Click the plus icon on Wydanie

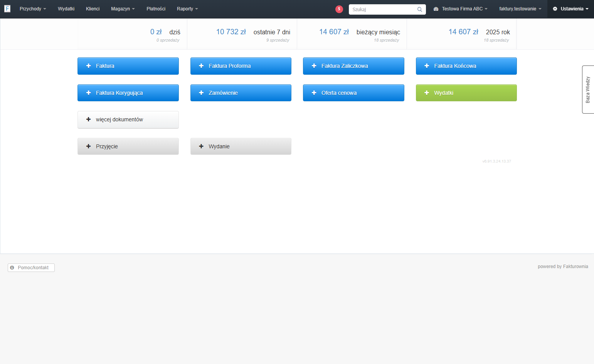[201, 146]
